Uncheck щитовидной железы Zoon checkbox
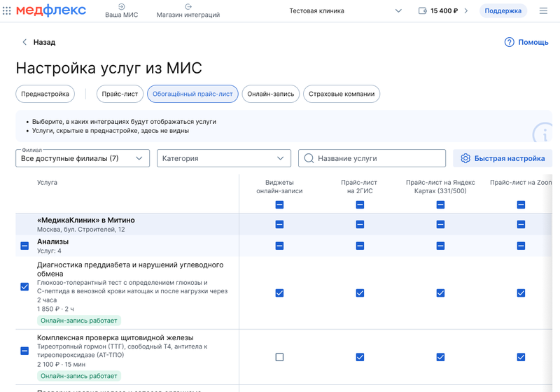 pos(521,357)
